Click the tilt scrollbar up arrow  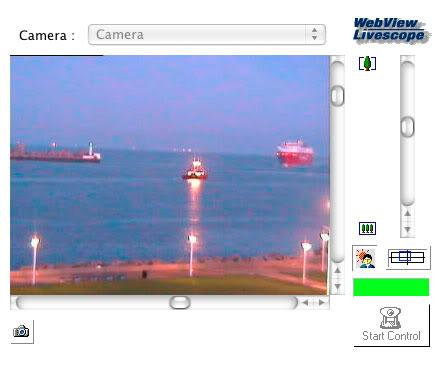tap(337, 271)
